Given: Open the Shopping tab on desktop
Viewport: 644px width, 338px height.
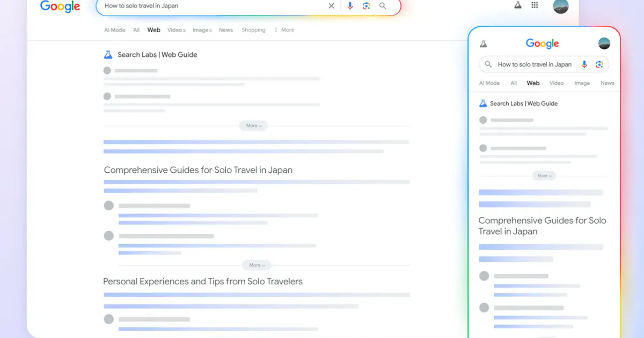Looking at the screenshot, I should tap(253, 30).
